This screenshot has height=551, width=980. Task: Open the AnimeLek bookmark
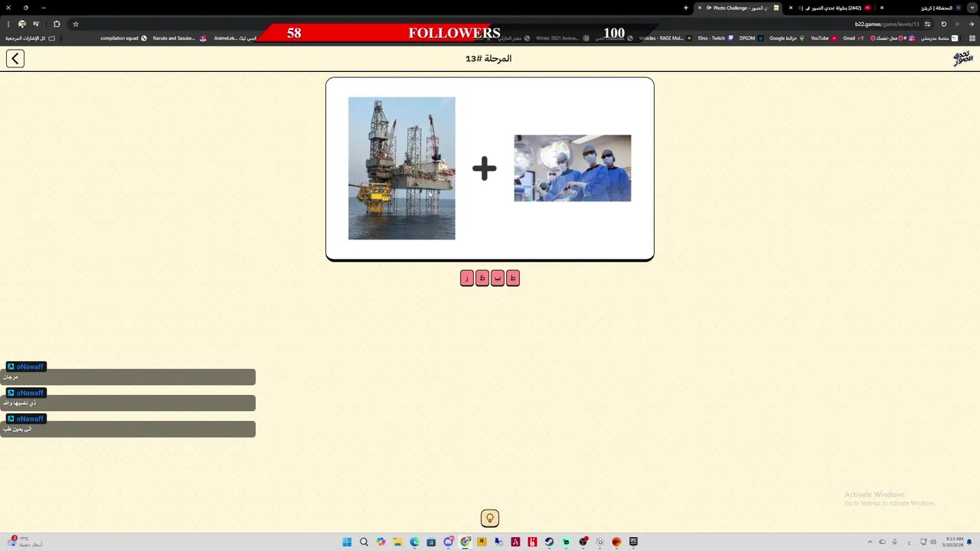[x=234, y=38]
